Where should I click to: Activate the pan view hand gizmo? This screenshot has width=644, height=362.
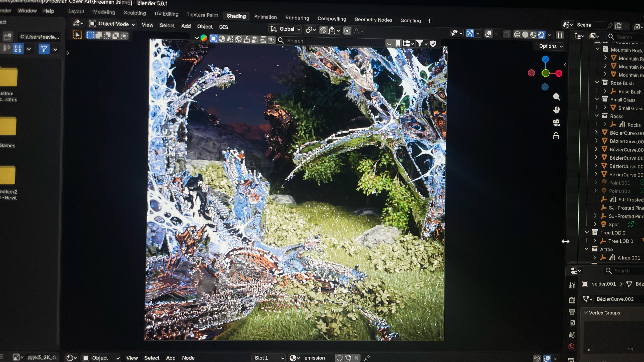tap(556, 110)
